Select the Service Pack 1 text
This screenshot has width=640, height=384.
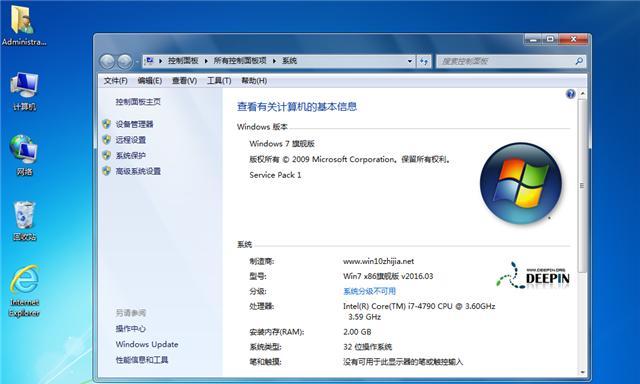275,175
